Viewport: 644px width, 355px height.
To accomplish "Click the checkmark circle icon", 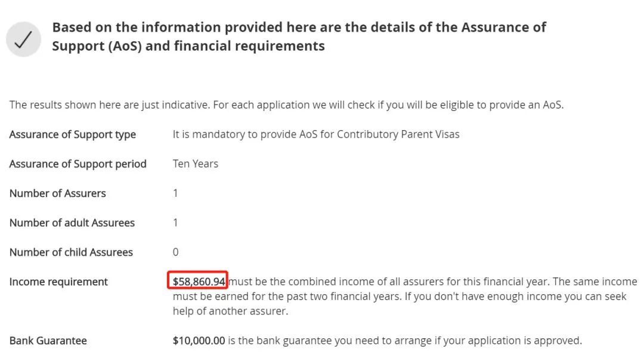I will point(24,39).
